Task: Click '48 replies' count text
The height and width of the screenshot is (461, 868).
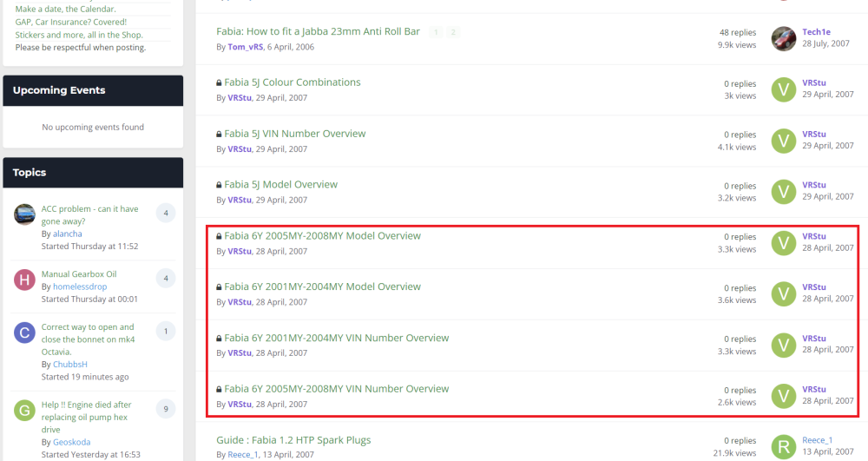Action: point(737,33)
